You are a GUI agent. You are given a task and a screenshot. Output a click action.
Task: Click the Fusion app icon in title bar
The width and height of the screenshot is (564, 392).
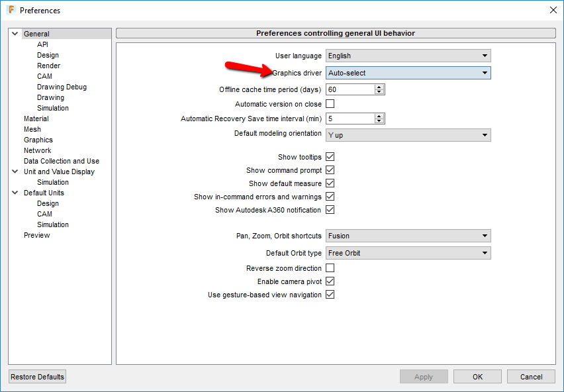(x=11, y=10)
